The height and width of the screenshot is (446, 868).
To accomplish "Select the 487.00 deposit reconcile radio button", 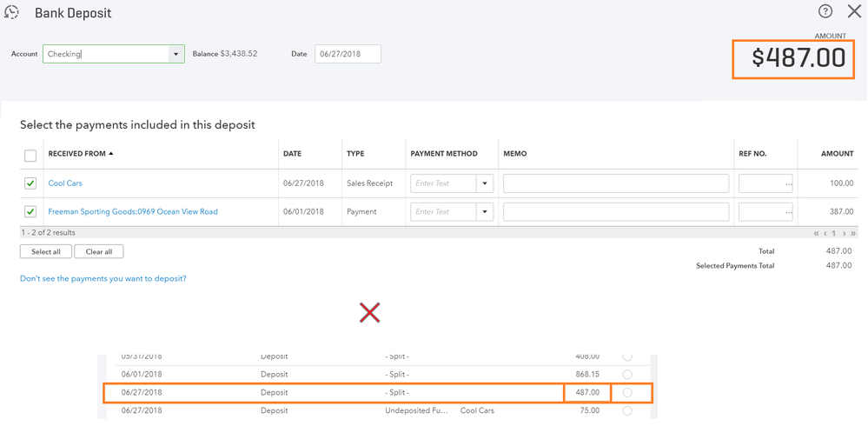I will coord(627,393).
